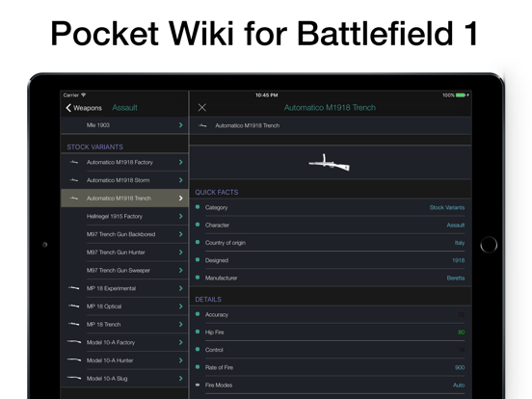Screen dimensions: 532x399
Task: Expand Automatico M1918 Trench chevron in list
Action: tap(181, 199)
